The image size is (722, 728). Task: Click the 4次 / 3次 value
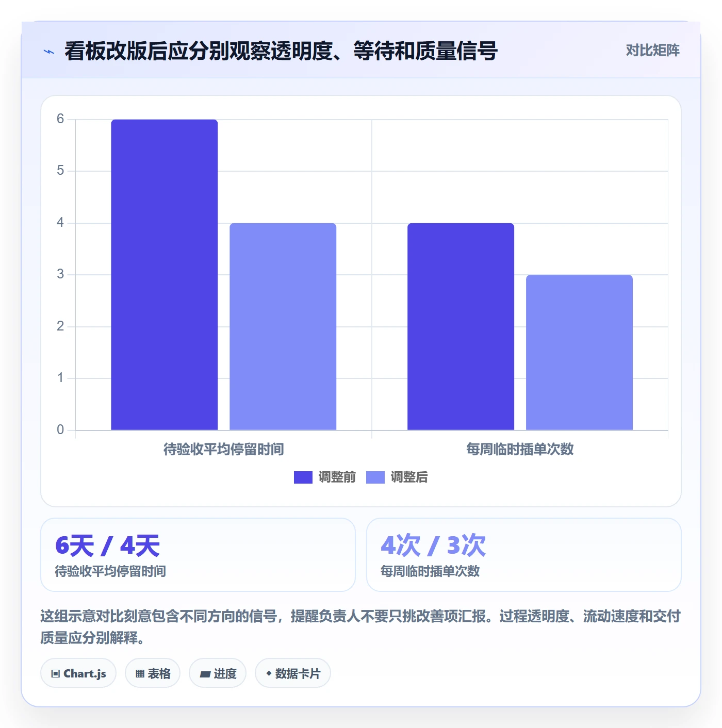click(x=433, y=545)
